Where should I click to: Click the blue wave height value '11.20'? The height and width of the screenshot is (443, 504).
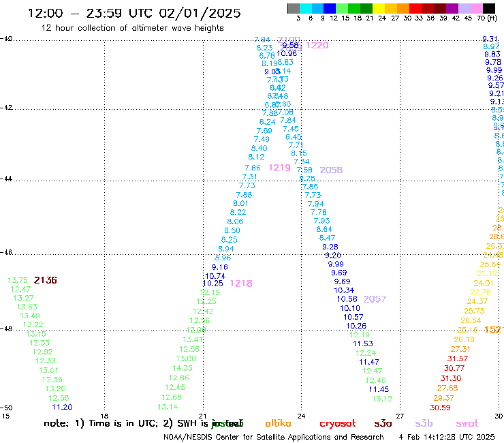point(62,408)
